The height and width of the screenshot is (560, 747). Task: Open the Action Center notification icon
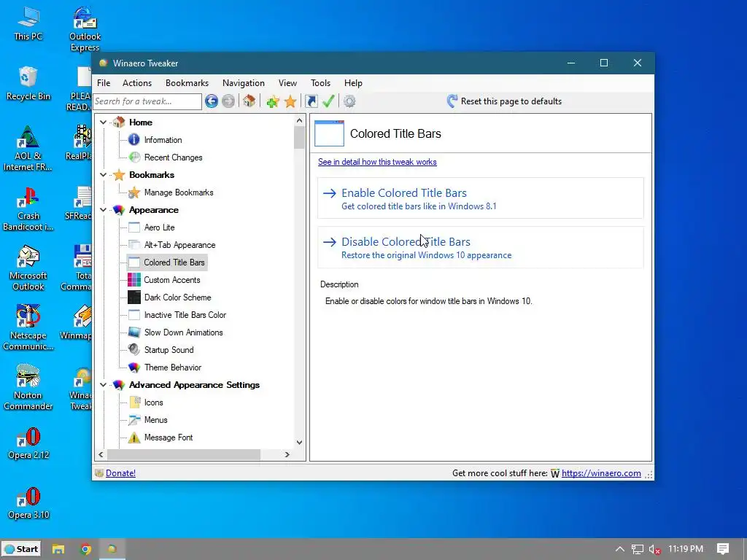pos(723,549)
